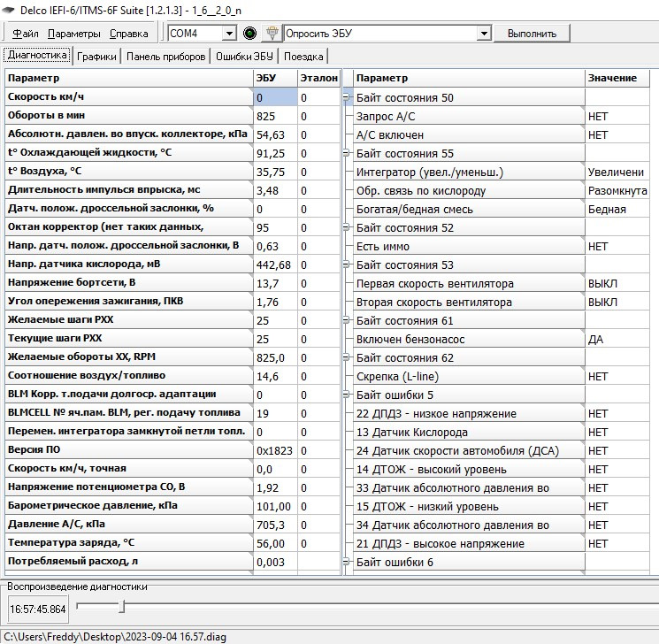659x644 pixels.
Task: Click the Эталон column header
Action: [318, 78]
